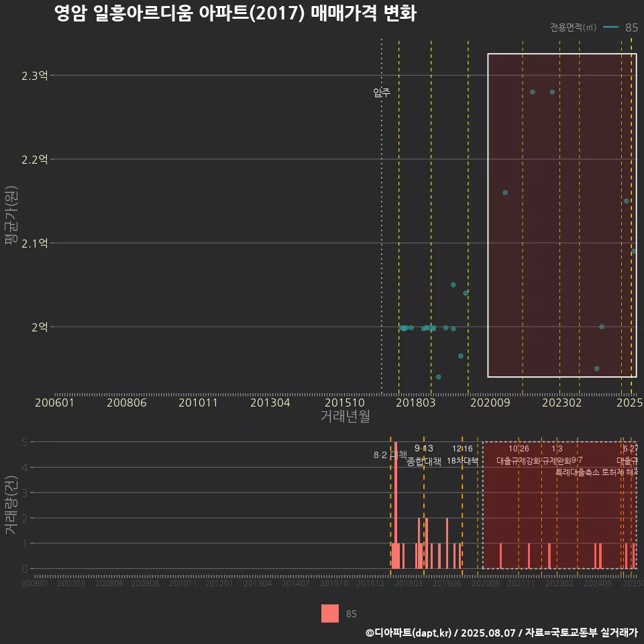Click the 거래량(건) vertical axis title
The width and height of the screenshot is (644, 644).
tap(11, 504)
